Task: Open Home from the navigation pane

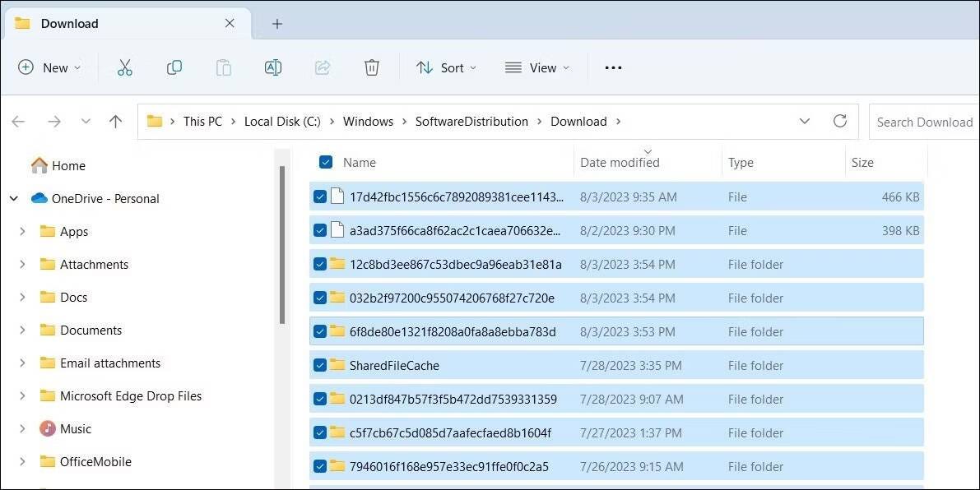Action: (x=66, y=165)
